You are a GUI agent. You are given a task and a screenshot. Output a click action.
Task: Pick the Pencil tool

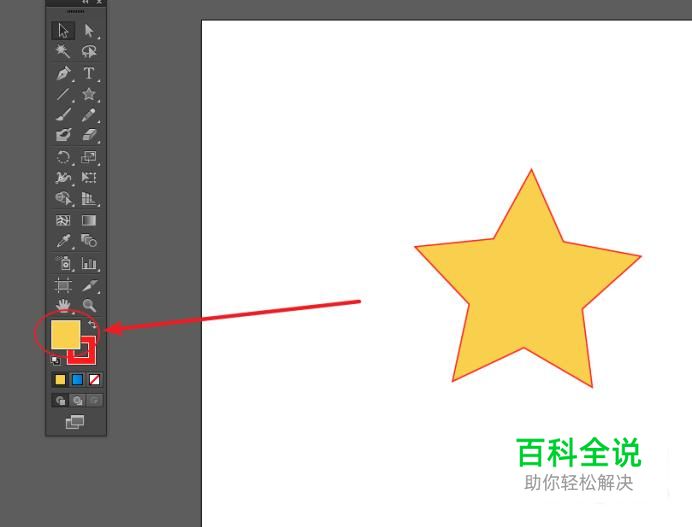point(89,115)
